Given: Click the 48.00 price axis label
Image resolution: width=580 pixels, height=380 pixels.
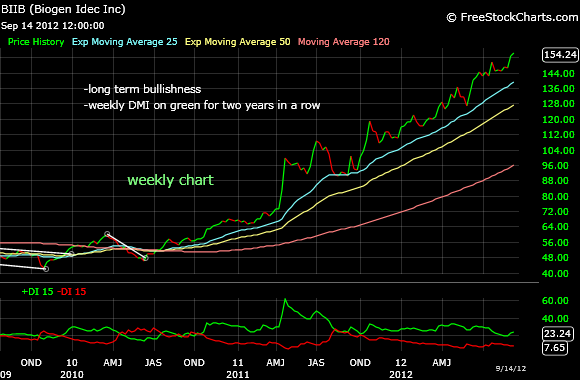Looking at the screenshot, I should [x=555, y=258].
